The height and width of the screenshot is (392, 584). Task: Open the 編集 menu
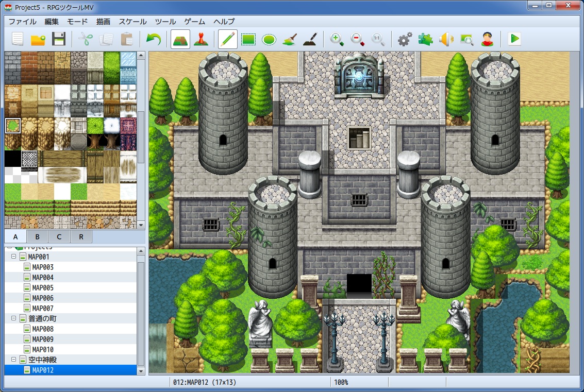(x=52, y=22)
